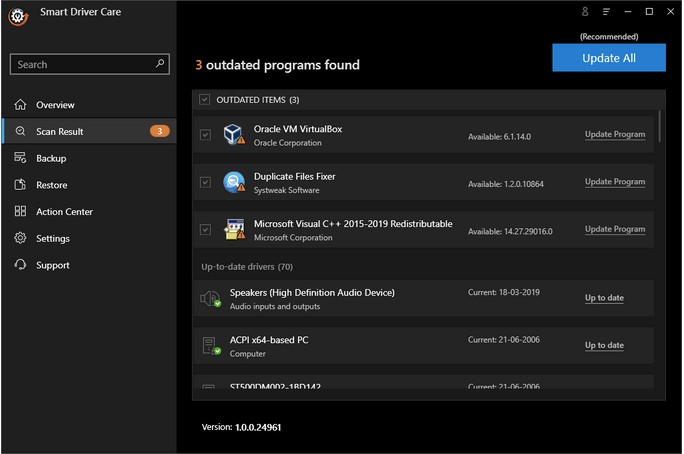Toggle the Microsoft Visual C++ checkbox

[205, 229]
